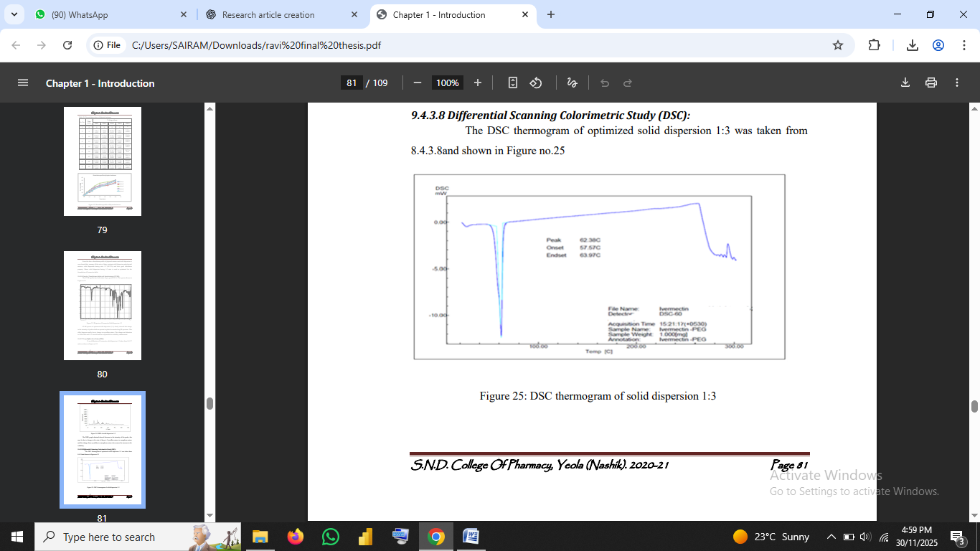980x551 pixels.
Task: Open a new browser tab
Action: [551, 14]
